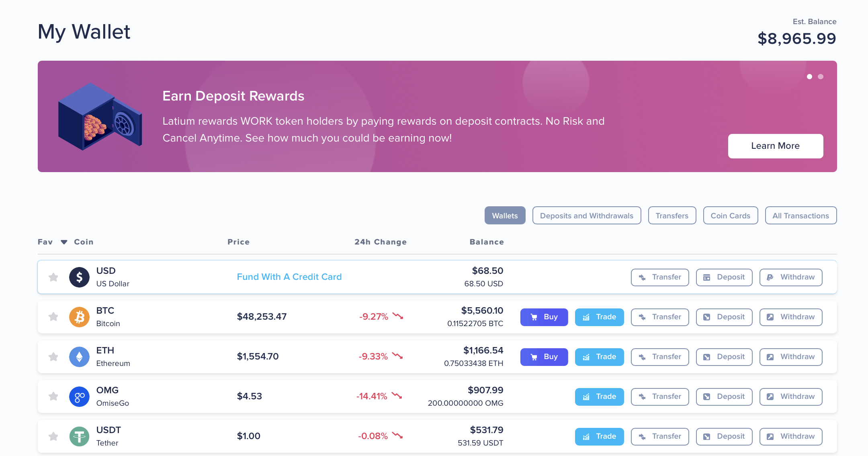
Task: Click the OmiseGo coin icon
Action: [79, 396]
